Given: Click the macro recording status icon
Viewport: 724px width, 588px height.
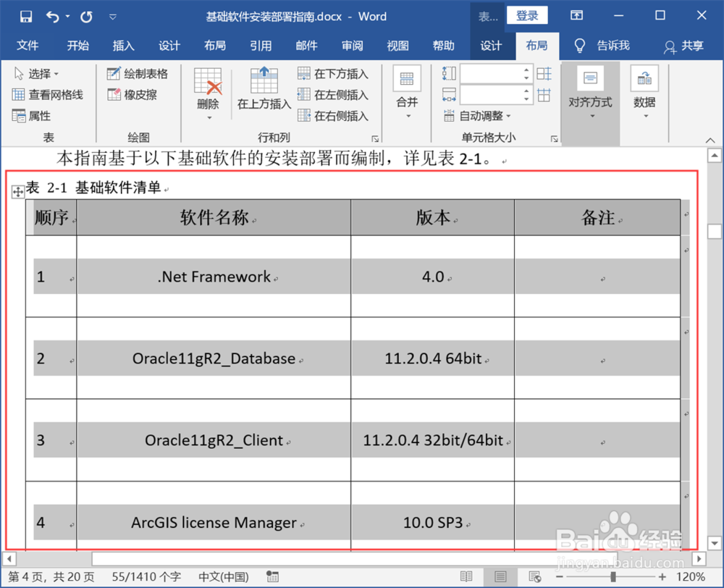Looking at the screenshot, I should pyautogui.click(x=272, y=576).
